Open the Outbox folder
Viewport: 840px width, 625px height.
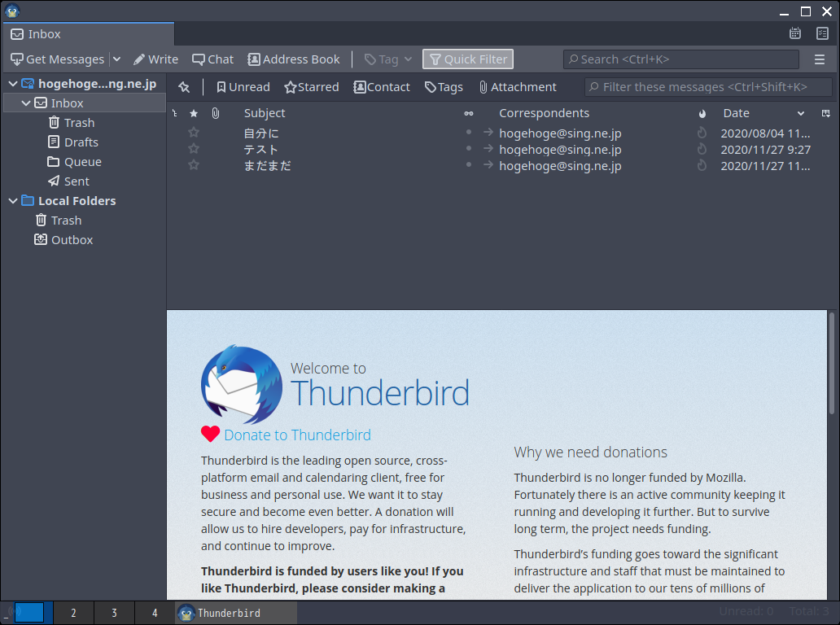point(72,240)
